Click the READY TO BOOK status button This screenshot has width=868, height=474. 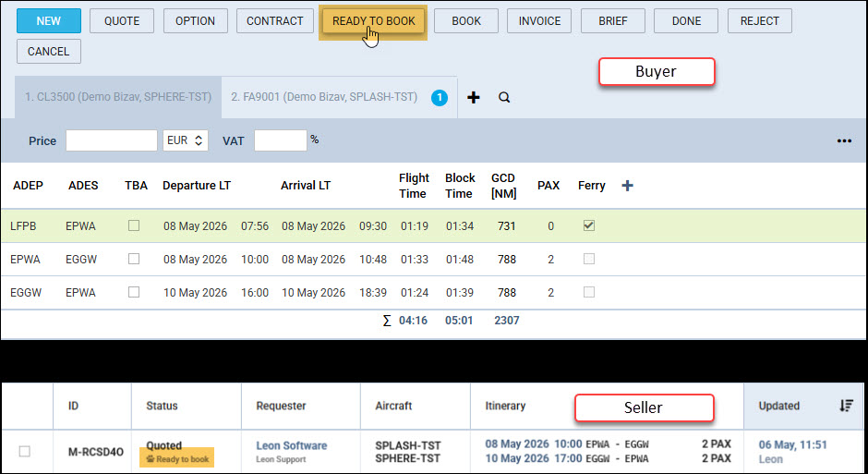(374, 21)
